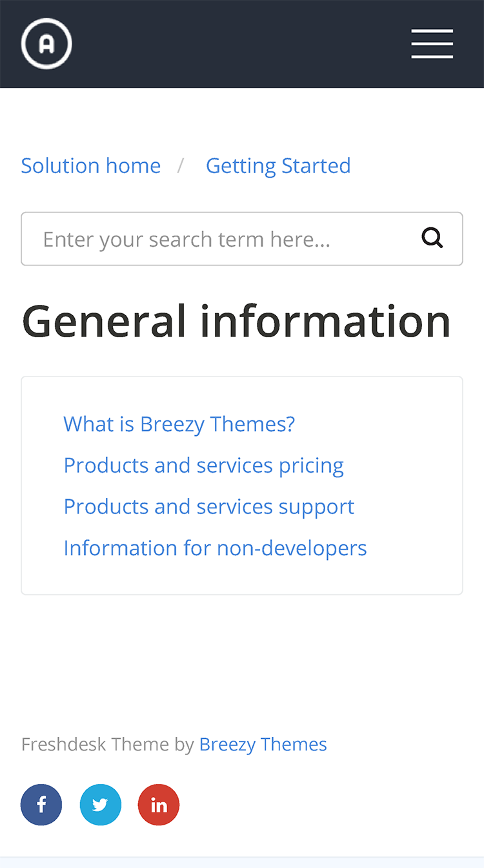The height and width of the screenshot is (868, 484).
Task: Click the breadcrumb slash separator
Action: click(x=181, y=166)
